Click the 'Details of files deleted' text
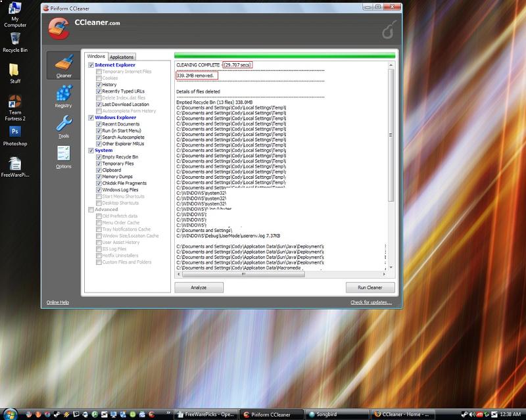The height and width of the screenshot is (420, 526). tap(199, 91)
